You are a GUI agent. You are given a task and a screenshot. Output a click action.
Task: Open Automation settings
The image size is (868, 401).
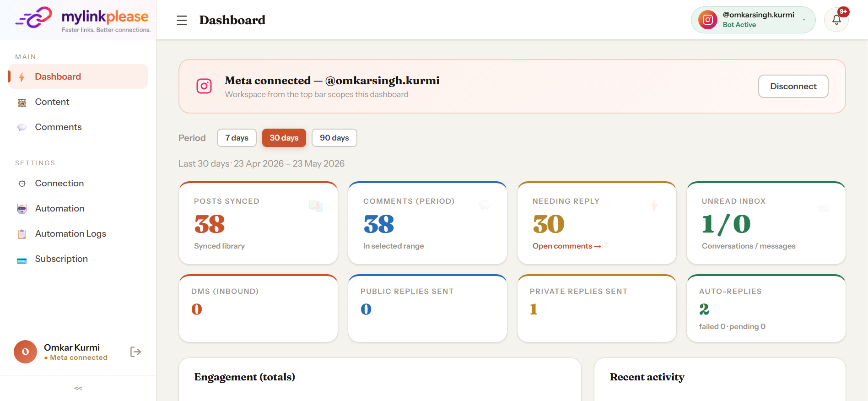pyautogui.click(x=78, y=208)
